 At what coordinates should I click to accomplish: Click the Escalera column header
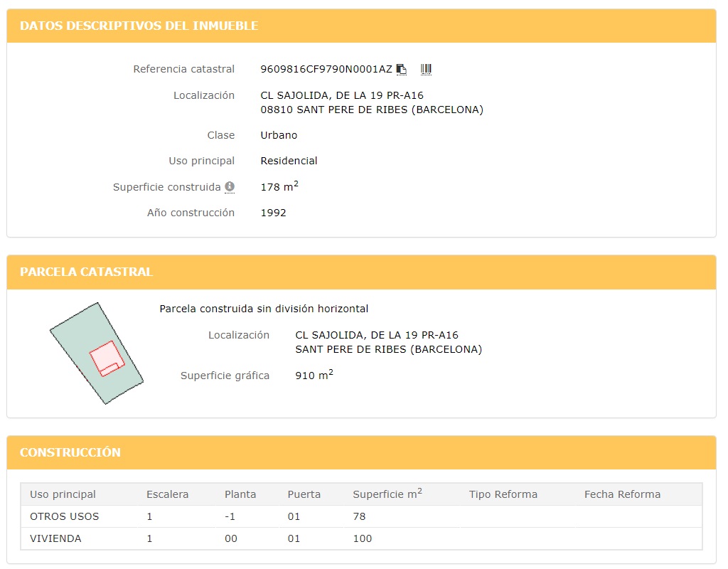[168, 494]
